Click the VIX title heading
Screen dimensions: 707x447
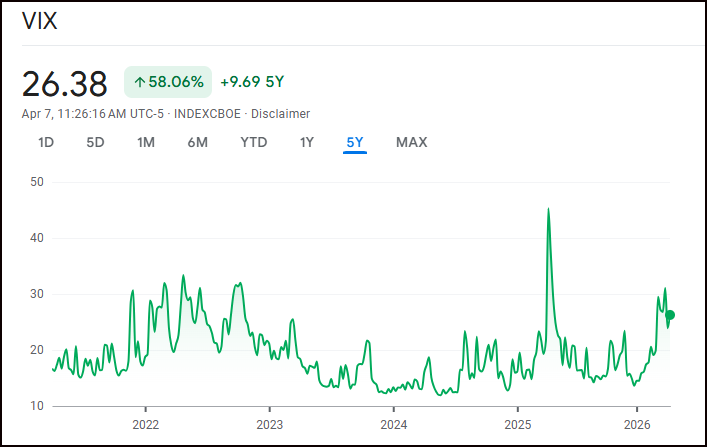(40, 22)
